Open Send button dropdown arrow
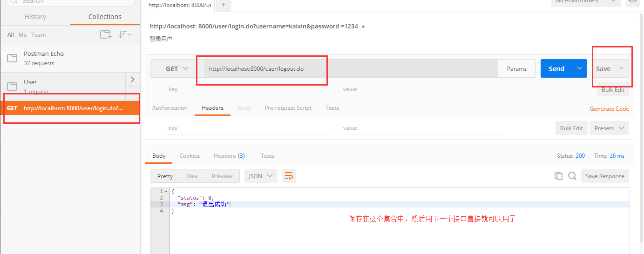 [x=580, y=68]
